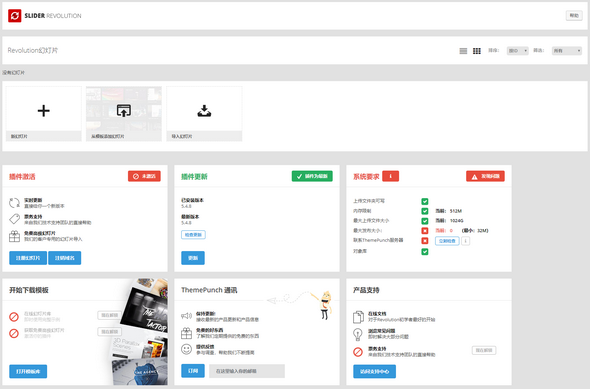Image resolution: width=590 pixels, height=389 pixels.
Task: Click green check for 最大上传文件大小
Action: tap(425, 221)
